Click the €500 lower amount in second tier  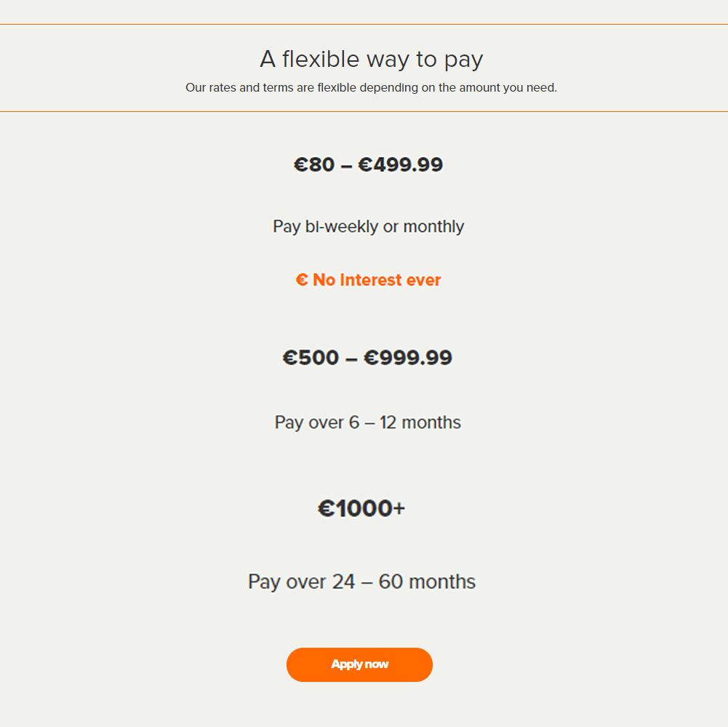pos(311,358)
